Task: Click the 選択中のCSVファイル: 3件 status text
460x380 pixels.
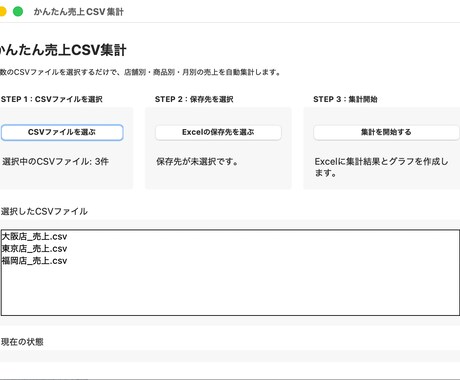Action: [x=55, y=162]
